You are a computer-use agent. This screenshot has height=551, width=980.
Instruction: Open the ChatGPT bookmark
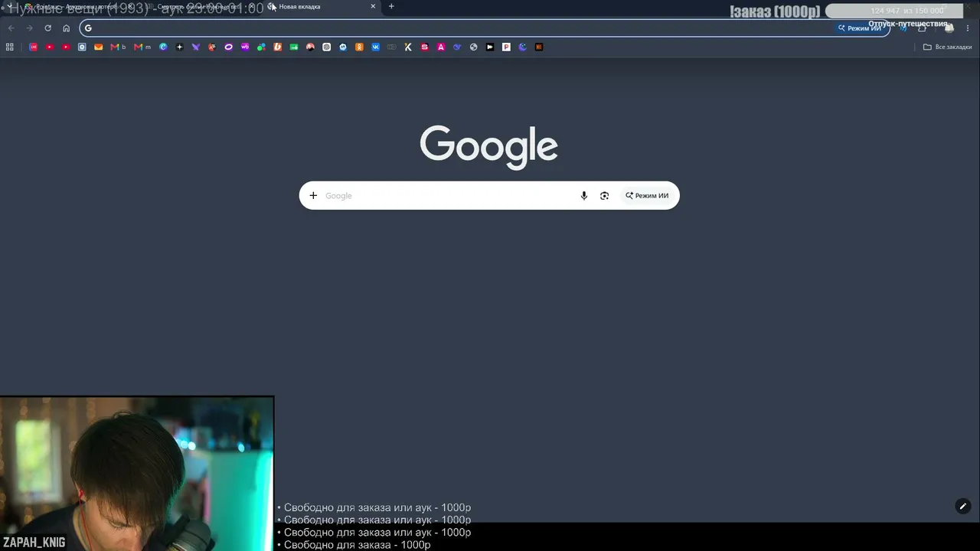[x=326, y=47]
